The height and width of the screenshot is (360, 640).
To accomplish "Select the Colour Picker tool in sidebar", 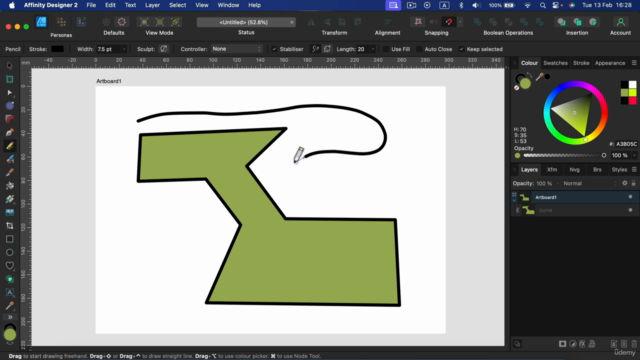I will click(10, 306).
